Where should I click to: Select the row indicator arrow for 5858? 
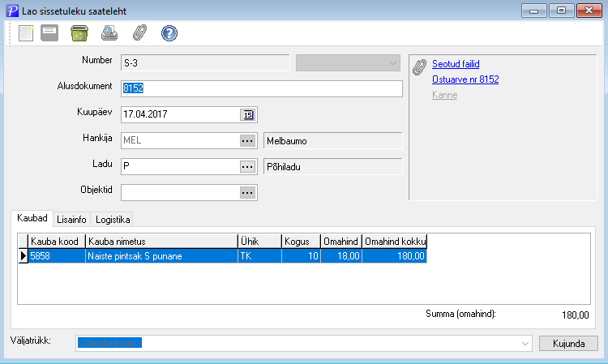(23, 256)
